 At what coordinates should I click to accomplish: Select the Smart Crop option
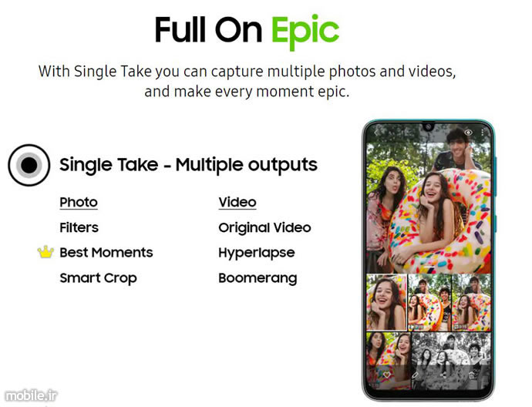coord(99,278)
